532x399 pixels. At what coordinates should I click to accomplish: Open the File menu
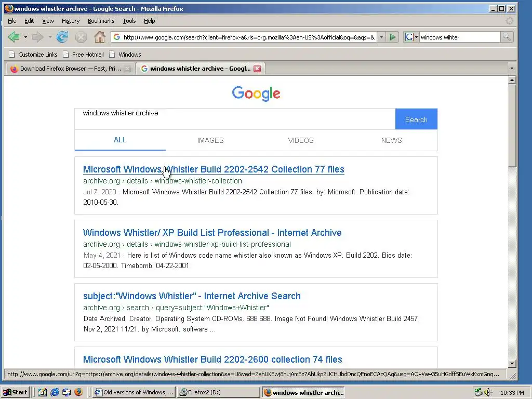pyautogui.click(x=12, y=21)
